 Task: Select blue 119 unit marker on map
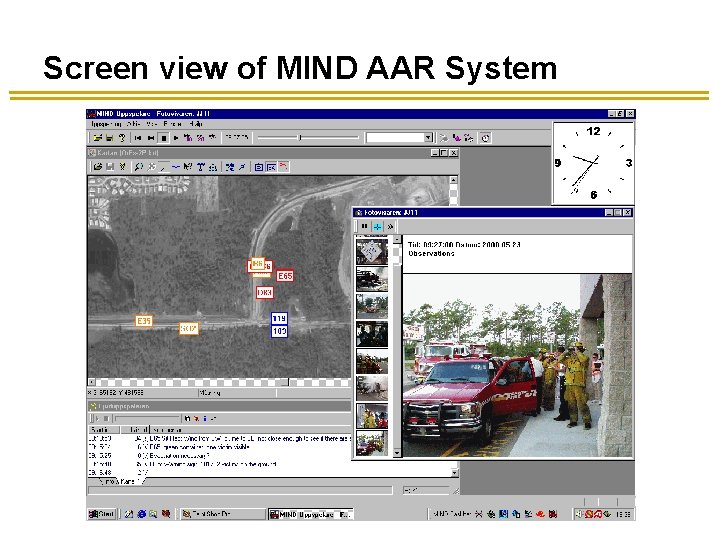279,318
